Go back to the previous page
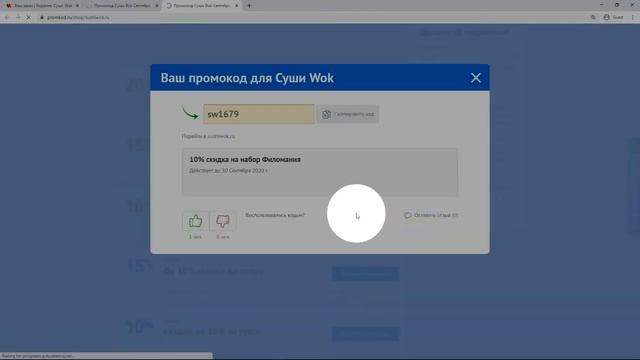 point(7,18)
